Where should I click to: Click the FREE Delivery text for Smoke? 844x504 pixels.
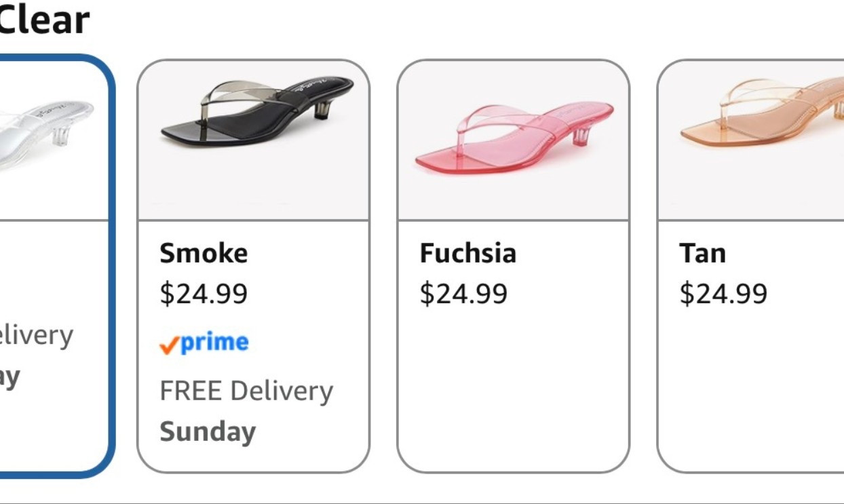click(246, 391)
